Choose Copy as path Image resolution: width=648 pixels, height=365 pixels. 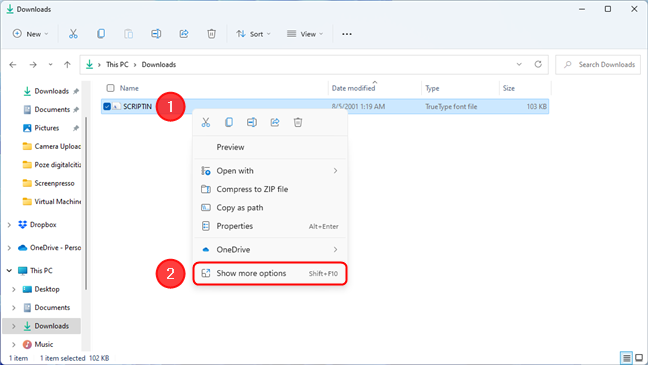point(270,208)
